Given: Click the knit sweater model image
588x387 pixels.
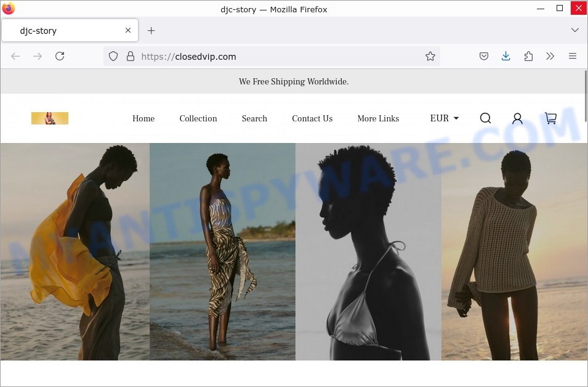Looking at the screenshot, I should pos(514,251).
